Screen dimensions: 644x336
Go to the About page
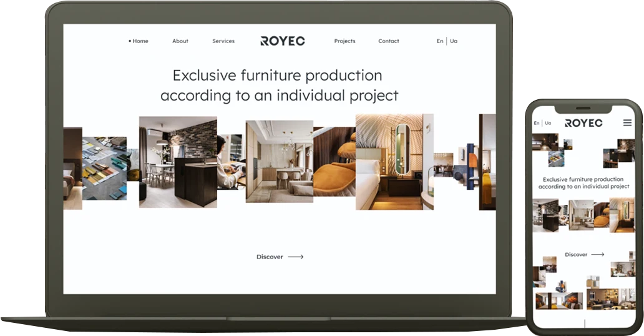coord(180,41)
